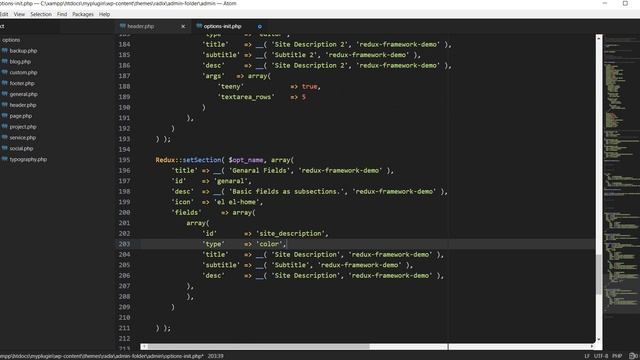Open general.php from the tree

[24, 94]
